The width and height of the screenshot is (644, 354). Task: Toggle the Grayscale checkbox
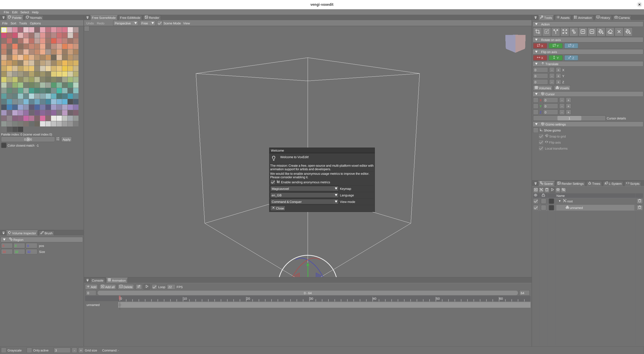[x=4, y=350]
